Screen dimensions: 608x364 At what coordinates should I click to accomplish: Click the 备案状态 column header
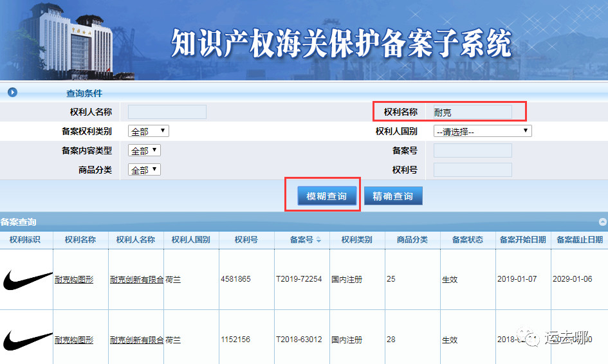pyautogui.click(x=468, y=240)
